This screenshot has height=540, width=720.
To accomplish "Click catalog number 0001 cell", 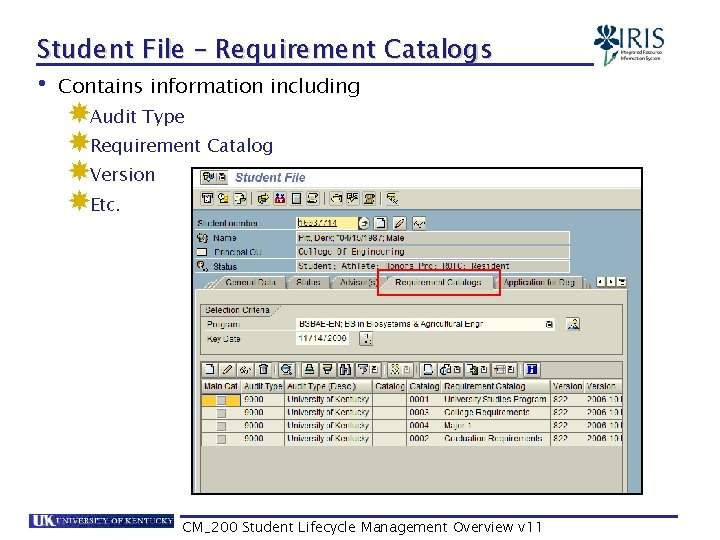I will pyautogui.click(x=424, y=399).
